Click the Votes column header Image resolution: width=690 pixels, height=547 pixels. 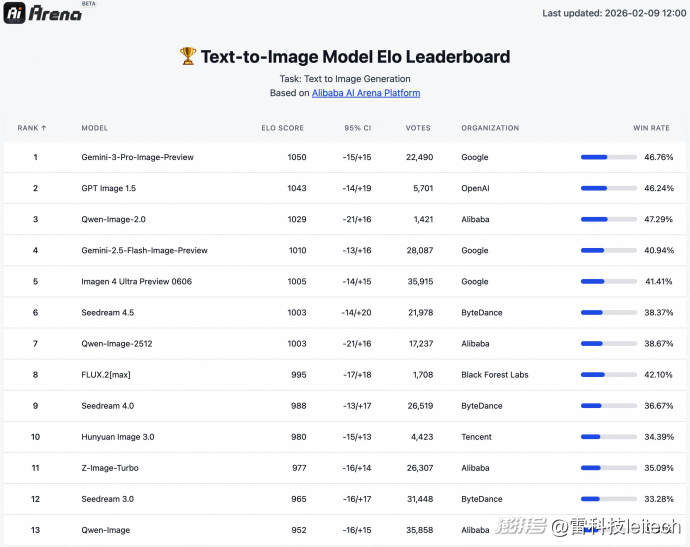(x=418, y=128)
